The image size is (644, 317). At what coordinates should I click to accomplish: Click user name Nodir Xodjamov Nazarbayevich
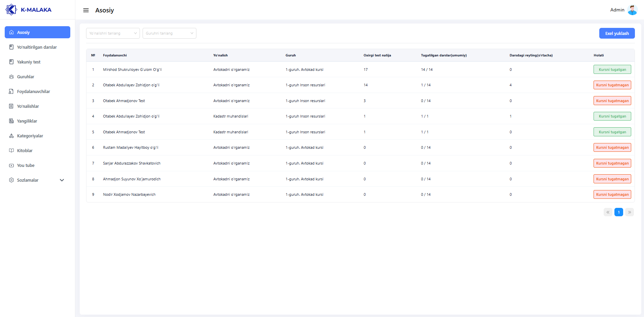[129, 194]
